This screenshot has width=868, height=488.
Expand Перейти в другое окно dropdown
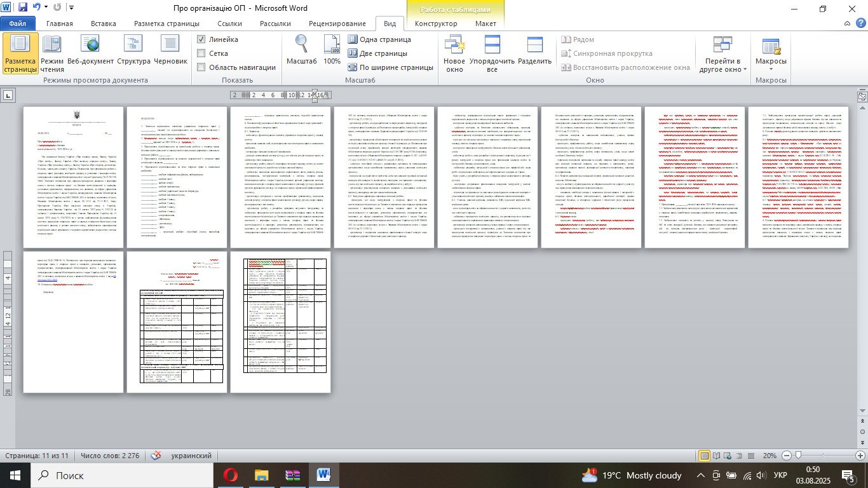tap(723, 69)
